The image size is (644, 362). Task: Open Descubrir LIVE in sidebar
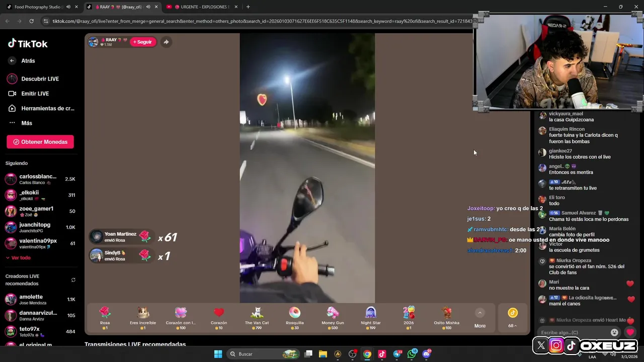[39, 79]
